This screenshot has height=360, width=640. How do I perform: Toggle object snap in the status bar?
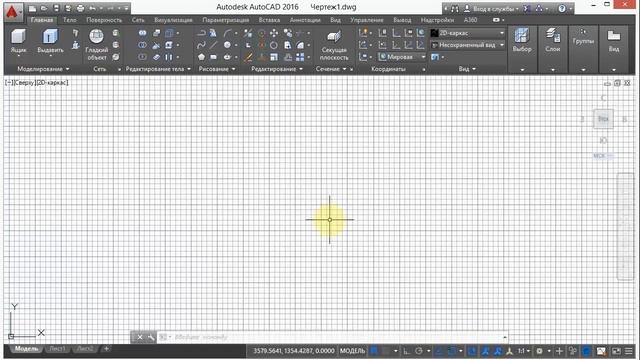pyautogui.click(x=452, y=351)
